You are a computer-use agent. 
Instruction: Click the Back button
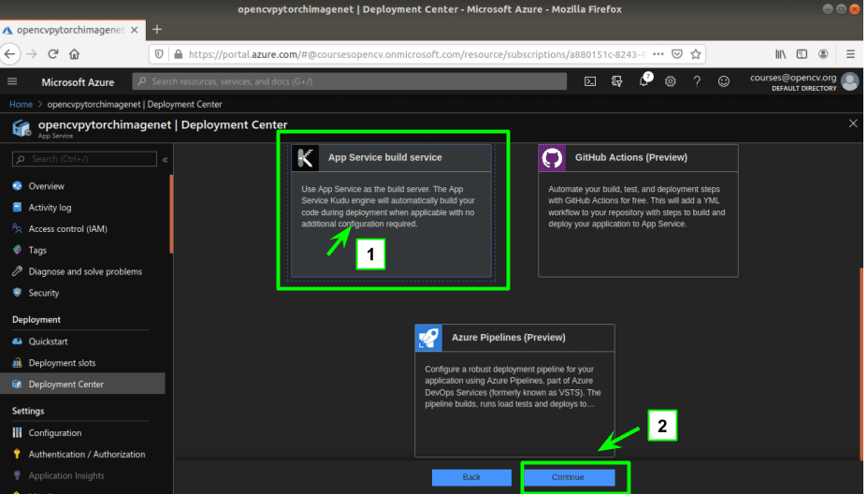click(471, 477)
